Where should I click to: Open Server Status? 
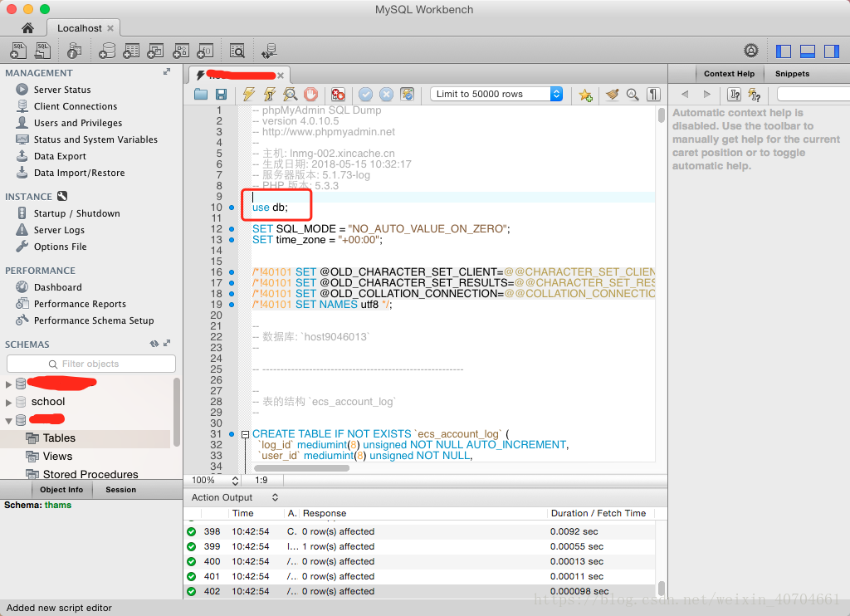click(62, 90)
